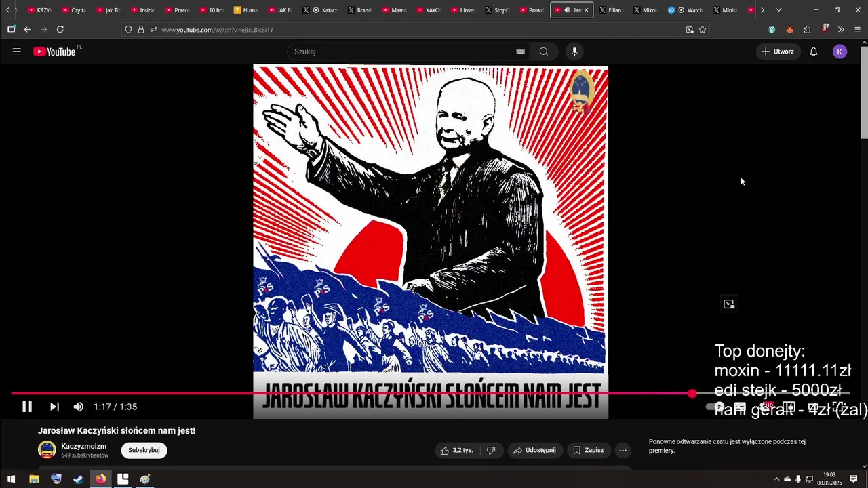The image size is (868, 488).
Task: Click Firefox icon in taskbar
Action: click(x=100, y=479)
